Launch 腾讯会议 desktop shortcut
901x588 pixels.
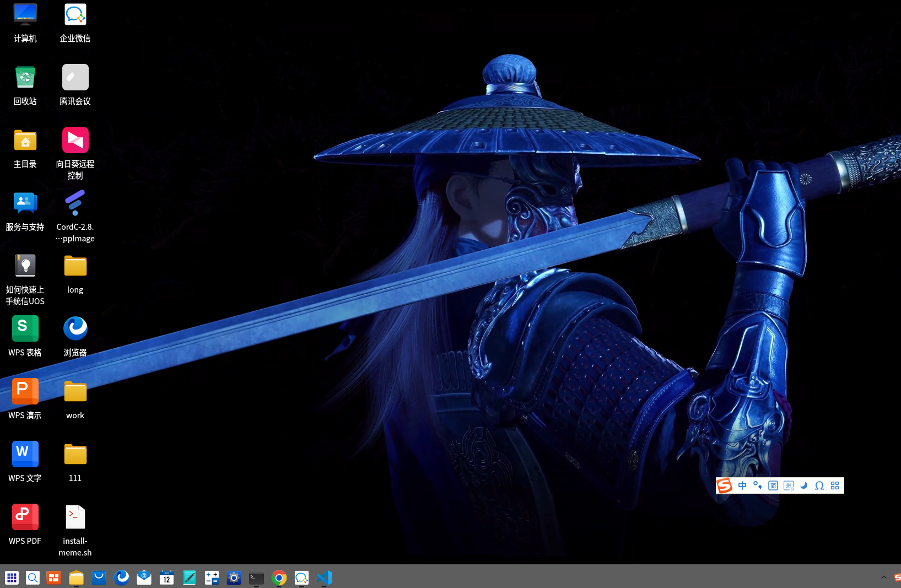[x=75, y=85]
